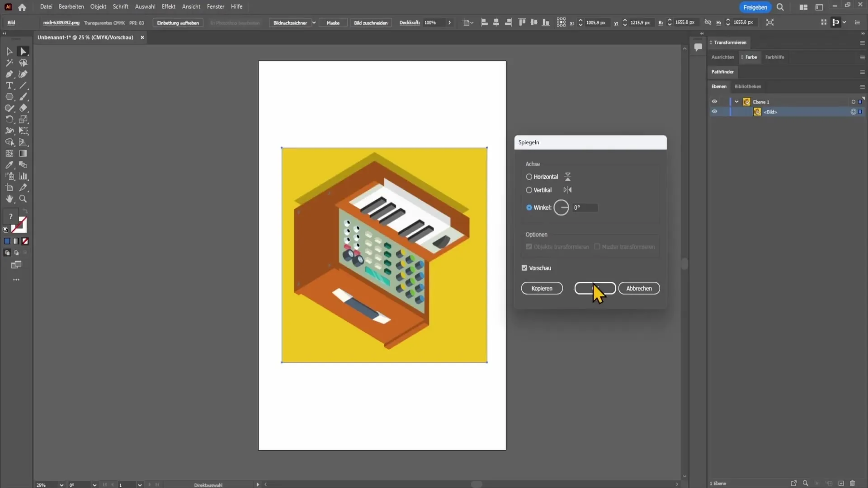Viewport: 868px width, 488px height.
Task: Open the Datei menu
Action: pos(46,7)
